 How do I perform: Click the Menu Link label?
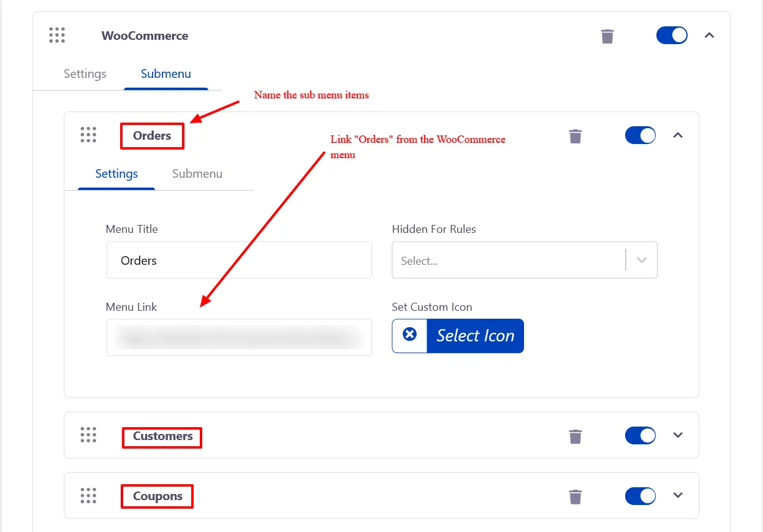(x=131, y=307)
